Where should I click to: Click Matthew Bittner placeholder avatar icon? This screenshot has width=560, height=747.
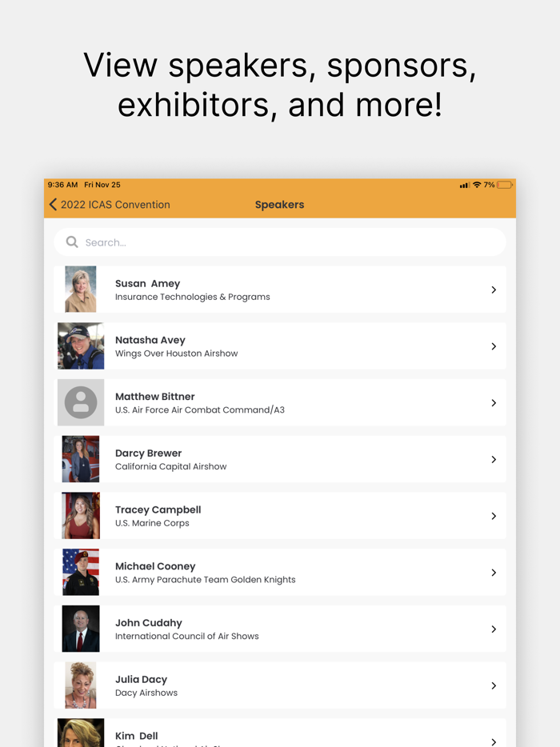[x=81, y=402]
